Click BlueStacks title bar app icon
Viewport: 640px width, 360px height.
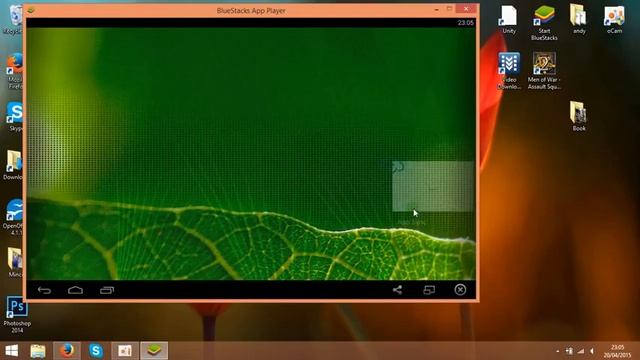pyautogui.click(x=31, y=10)
